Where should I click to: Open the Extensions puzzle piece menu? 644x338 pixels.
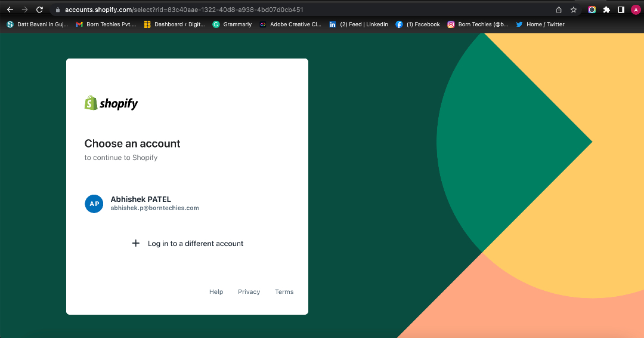(x=606, y=10)
